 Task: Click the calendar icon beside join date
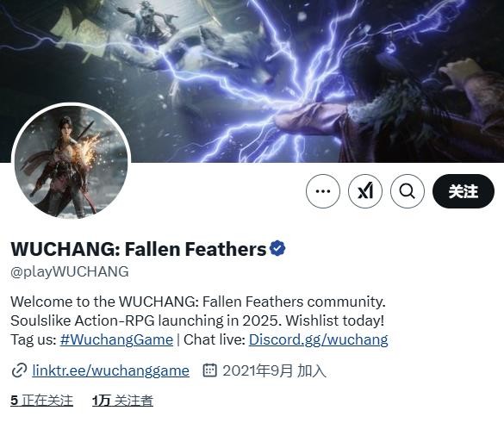210,370
